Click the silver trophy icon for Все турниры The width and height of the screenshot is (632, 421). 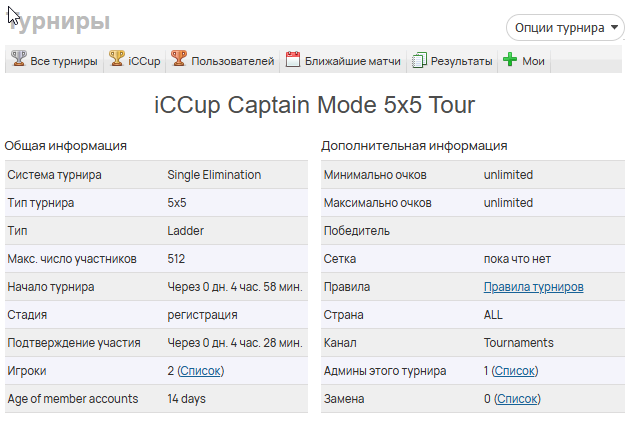[x=19, y=59]
